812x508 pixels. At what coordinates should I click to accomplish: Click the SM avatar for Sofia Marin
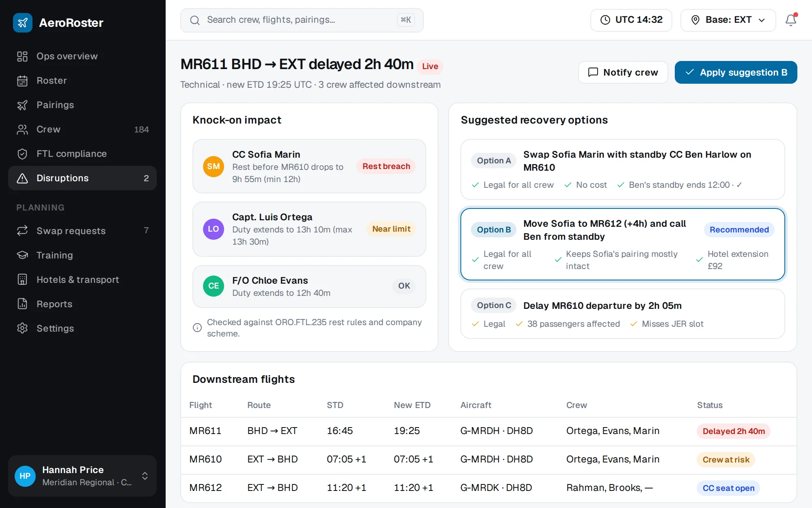(x=214, y=166)
